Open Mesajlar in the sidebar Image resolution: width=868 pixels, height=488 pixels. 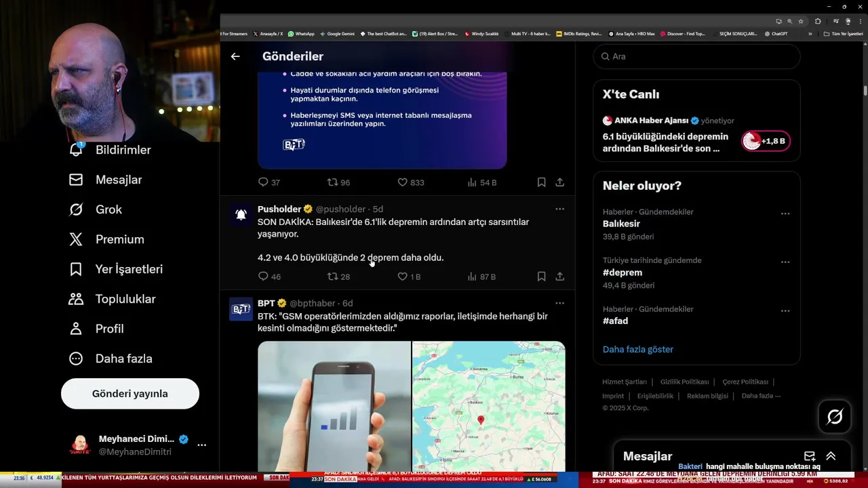(x=105, y=180)
